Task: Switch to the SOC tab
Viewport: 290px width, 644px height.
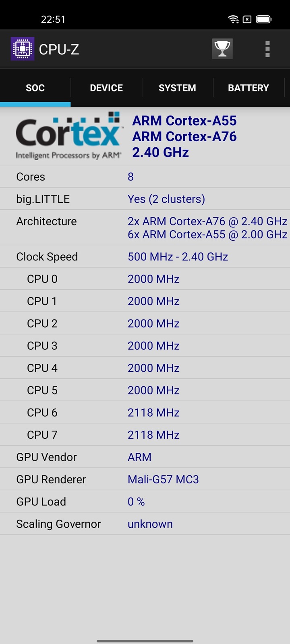Action: [35, 88]
